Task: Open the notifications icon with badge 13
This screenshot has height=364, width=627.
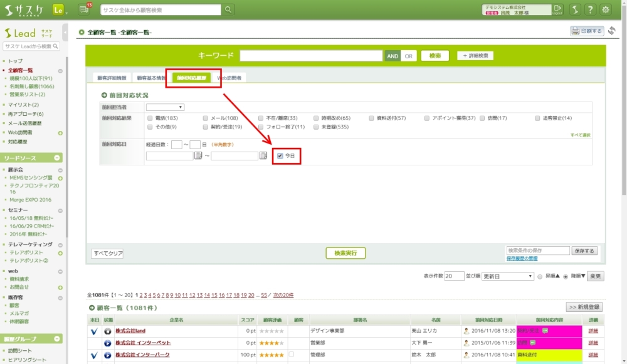Action: 84,9
